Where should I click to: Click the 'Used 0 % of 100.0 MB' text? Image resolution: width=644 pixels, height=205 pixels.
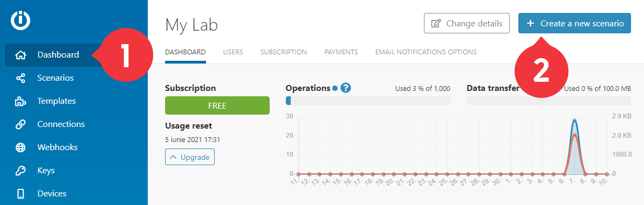click(598, 89)
